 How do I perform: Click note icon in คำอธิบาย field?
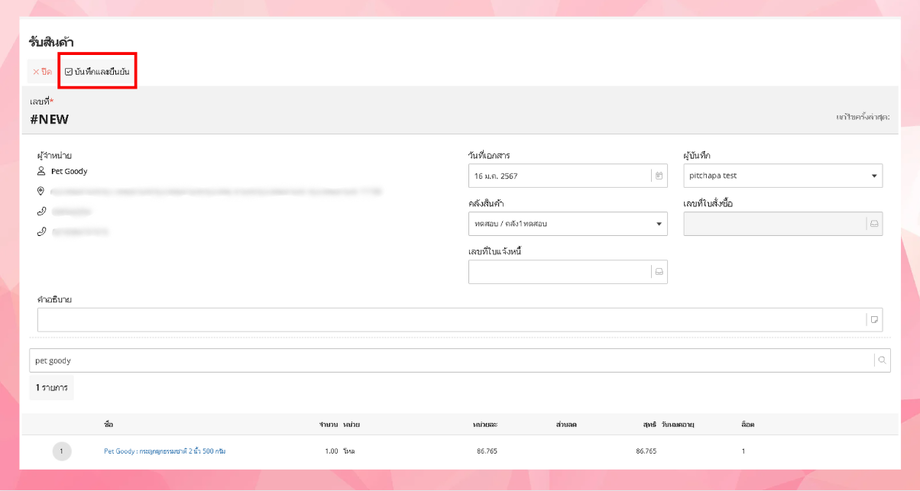(x=874, y=320)
